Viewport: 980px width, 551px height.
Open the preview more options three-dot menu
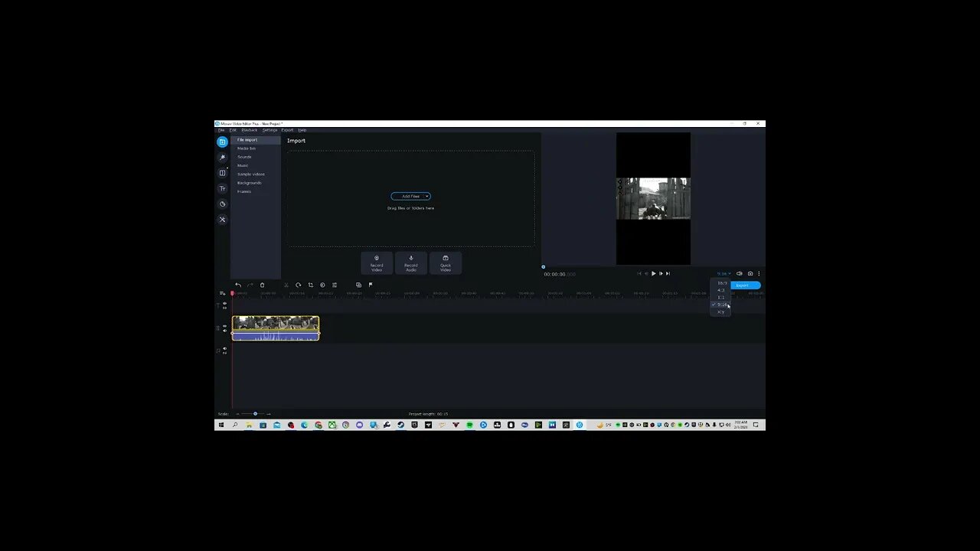tap(759, 273)
